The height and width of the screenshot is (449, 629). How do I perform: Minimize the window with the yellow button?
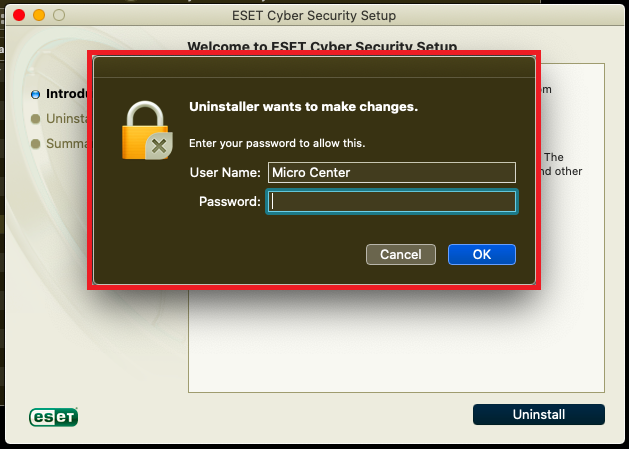39,15
